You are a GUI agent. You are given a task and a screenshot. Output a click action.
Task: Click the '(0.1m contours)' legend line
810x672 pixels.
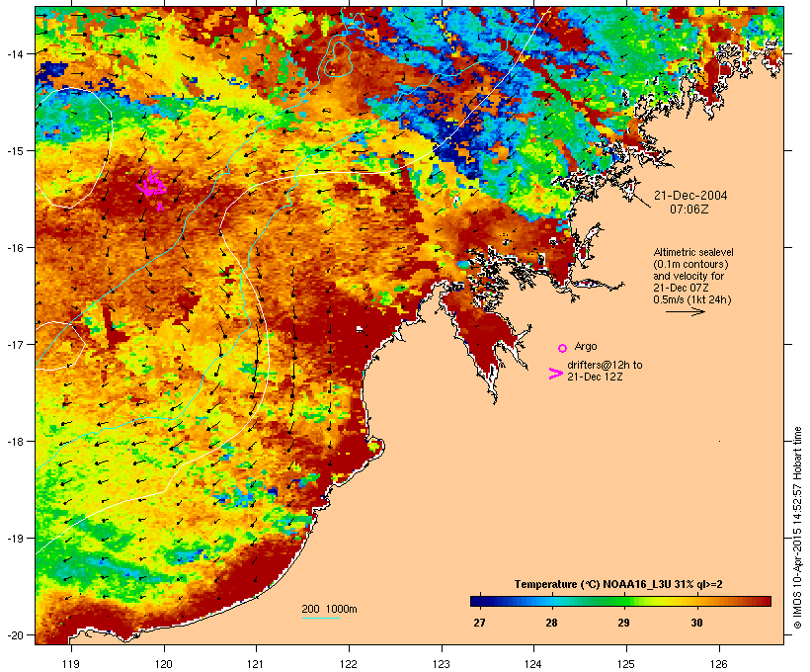click(x=690, y=264)
